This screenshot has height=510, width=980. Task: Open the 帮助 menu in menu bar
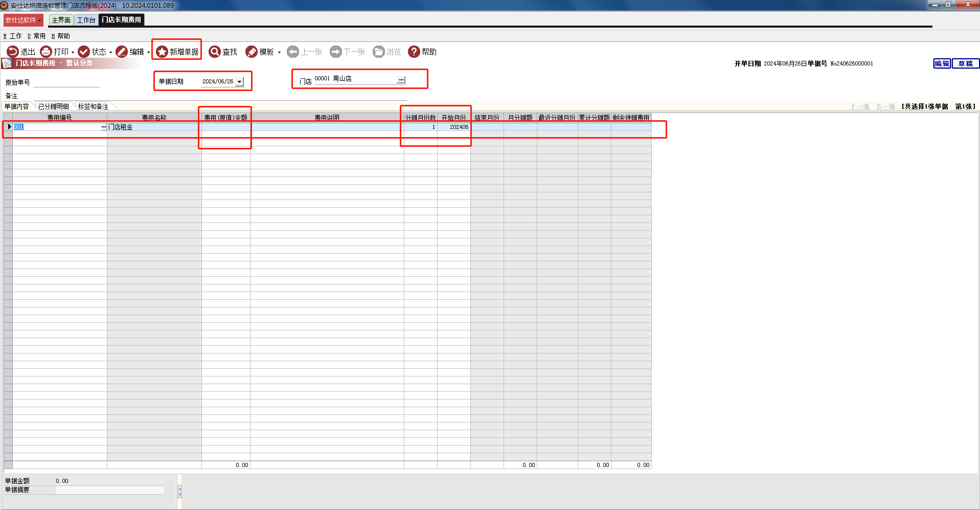click(60, 36)
